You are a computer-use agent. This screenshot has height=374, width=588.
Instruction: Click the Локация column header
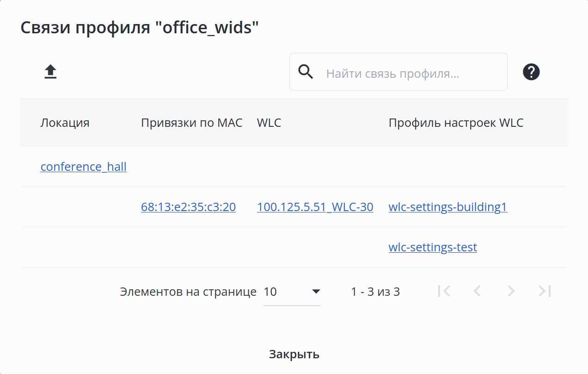coord(65,123)
